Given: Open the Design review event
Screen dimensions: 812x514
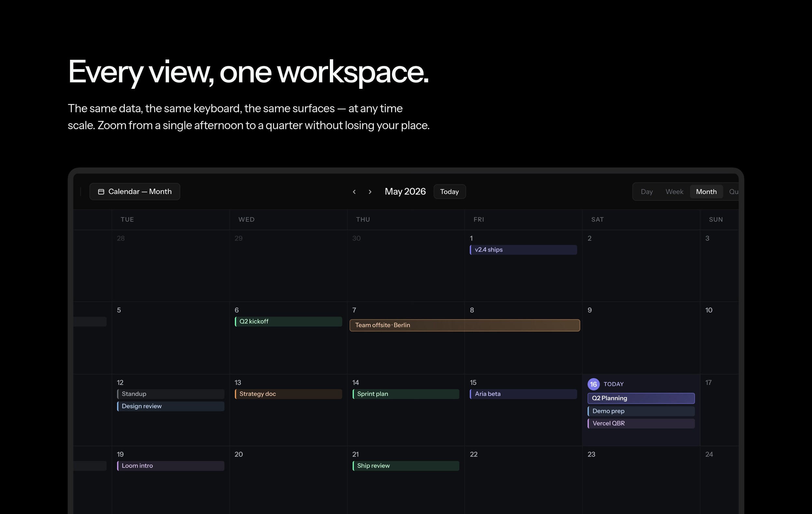Looking at the screenshot, I should pos(170,406).
